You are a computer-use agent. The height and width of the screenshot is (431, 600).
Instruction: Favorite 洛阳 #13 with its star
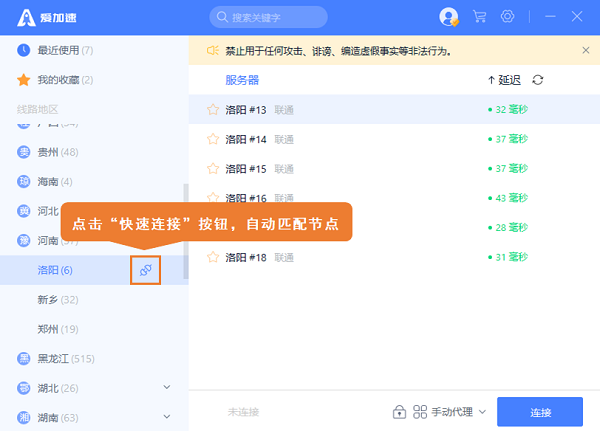[213, 110]
